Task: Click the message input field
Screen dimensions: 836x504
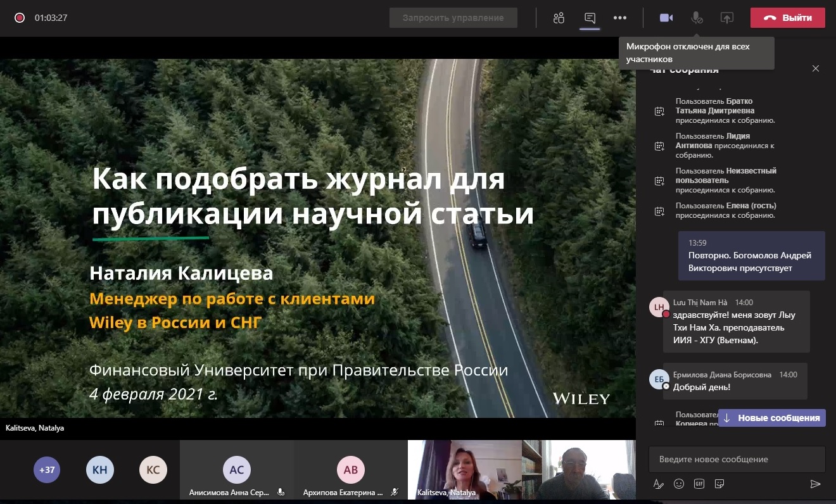Action: click(737, 459)
